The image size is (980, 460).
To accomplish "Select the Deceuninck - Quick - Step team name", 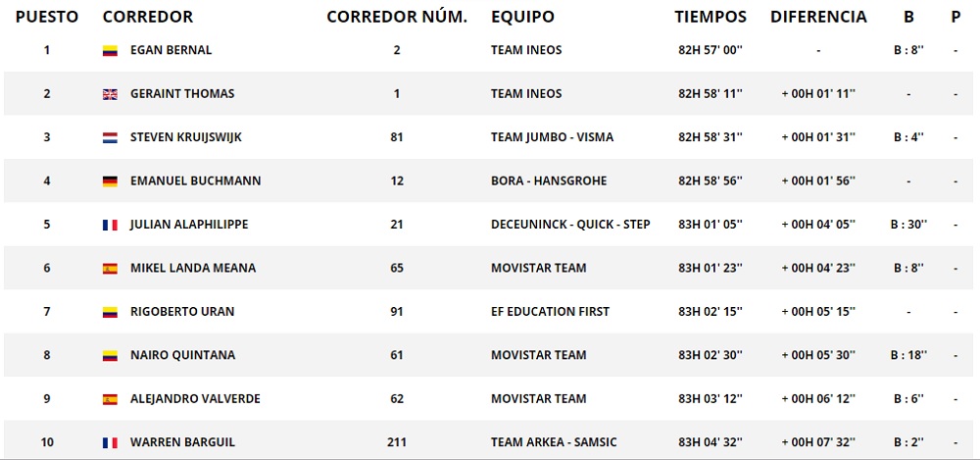I will click(570, 225).
